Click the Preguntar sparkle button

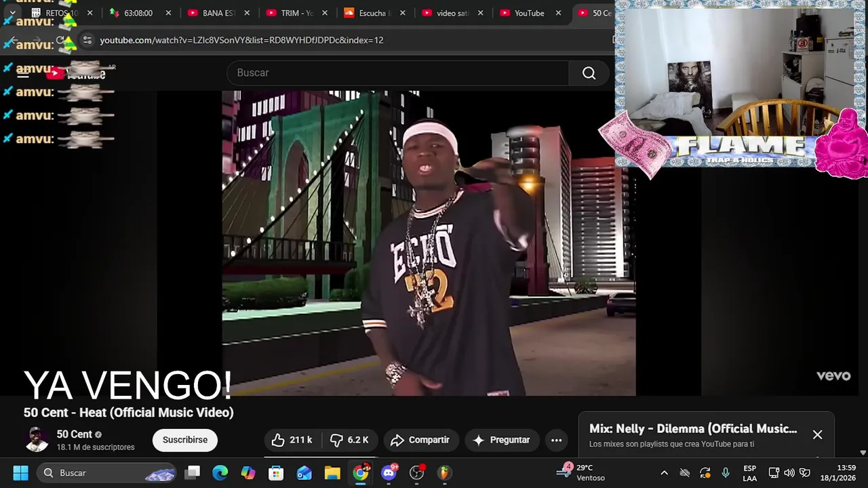point(501,440)
